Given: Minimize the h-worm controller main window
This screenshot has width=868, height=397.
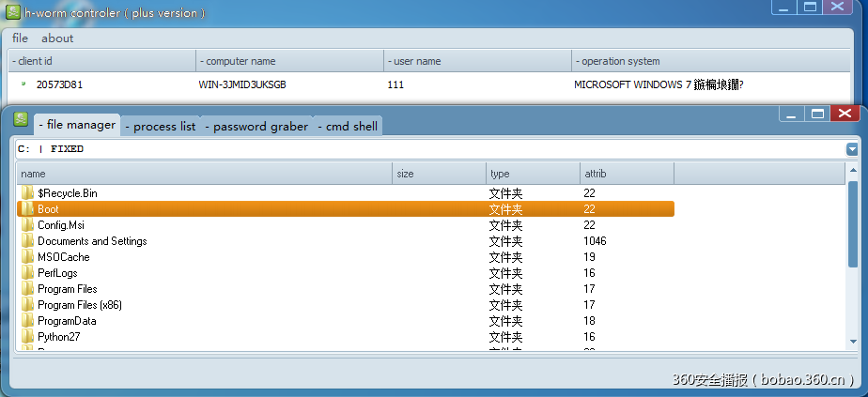Looking at the screenshot, I should coord(784,7).
